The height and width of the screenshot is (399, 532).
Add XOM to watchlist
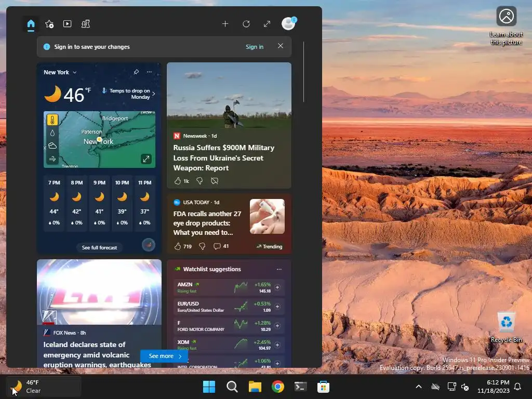(277, 345)
